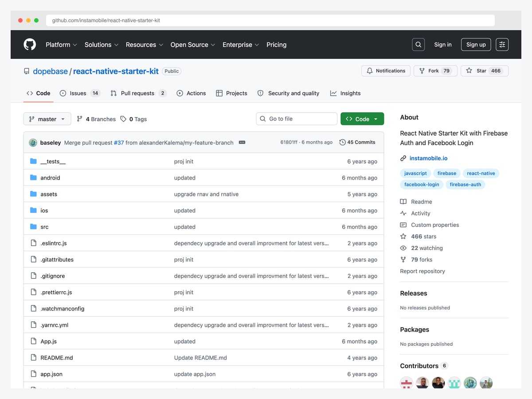The image size is (532, 399).
Task: Click the android folder icon
Action: pyautogui.click(x=33, y=177)
